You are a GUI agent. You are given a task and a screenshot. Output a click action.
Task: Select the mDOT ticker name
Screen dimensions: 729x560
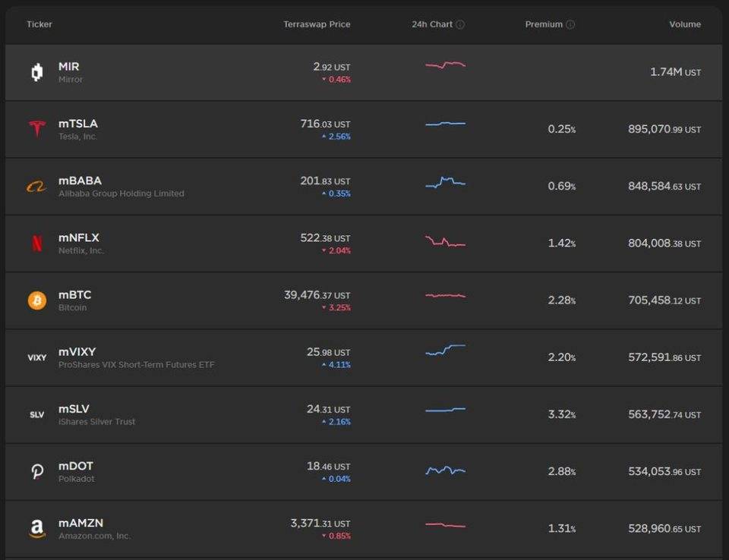(x=76, y=466)
